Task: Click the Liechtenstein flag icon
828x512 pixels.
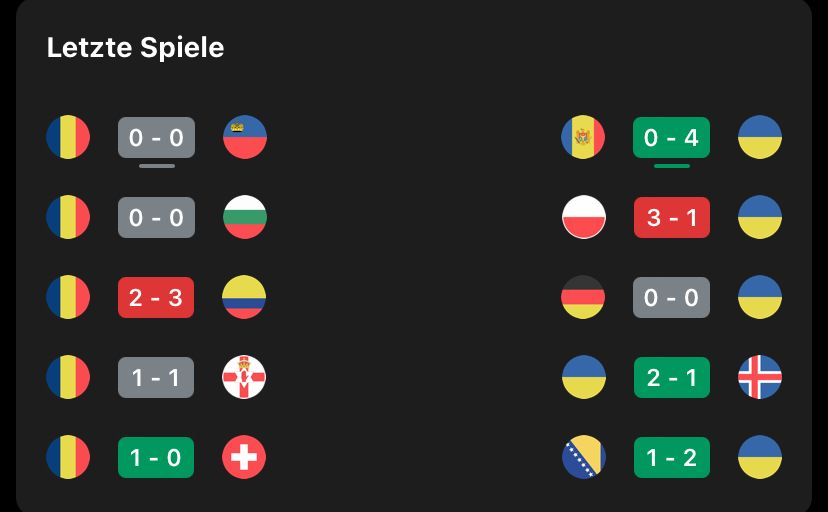Action: point(244,138)
